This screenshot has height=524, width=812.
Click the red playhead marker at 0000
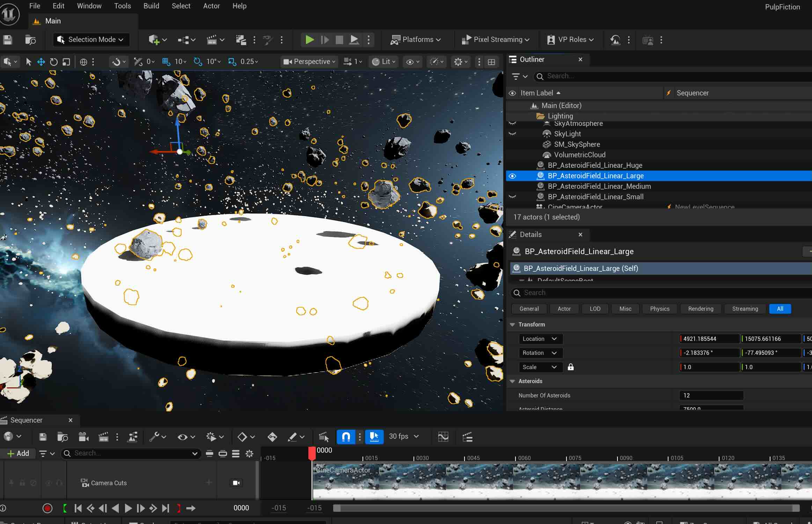point(312,453)
